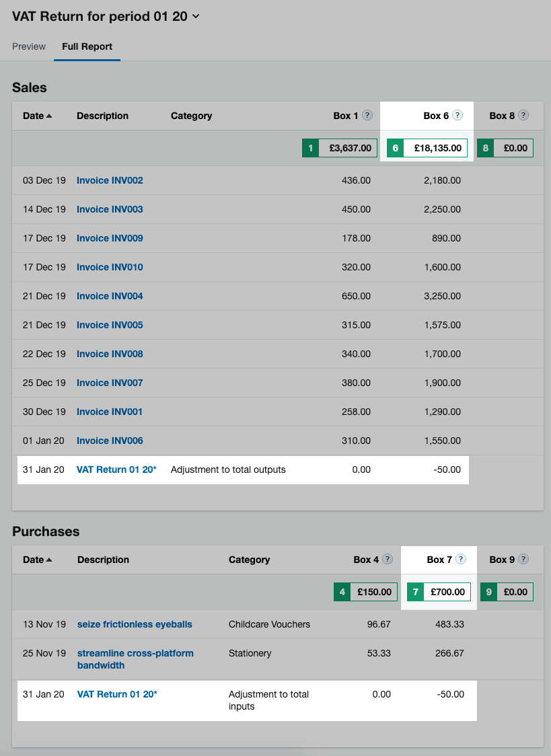
Task: Click the help icon beside Box 4
Action: [388, 560]
